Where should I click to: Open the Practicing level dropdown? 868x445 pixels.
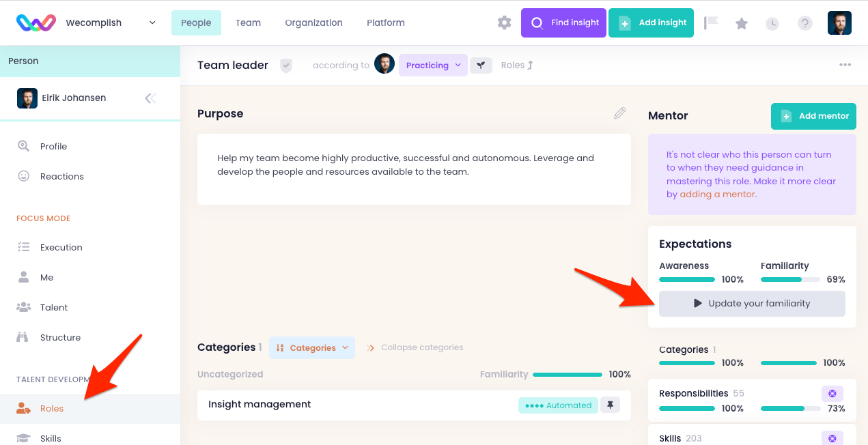tap(433, 66)
